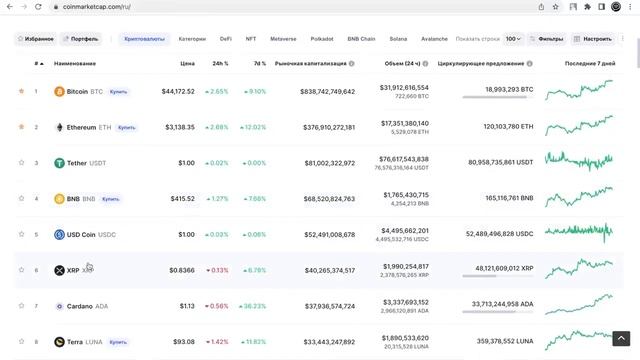Click Купить button next to Terra
The height and width of the screenshot is (360, 640).
tap(118, 342)
